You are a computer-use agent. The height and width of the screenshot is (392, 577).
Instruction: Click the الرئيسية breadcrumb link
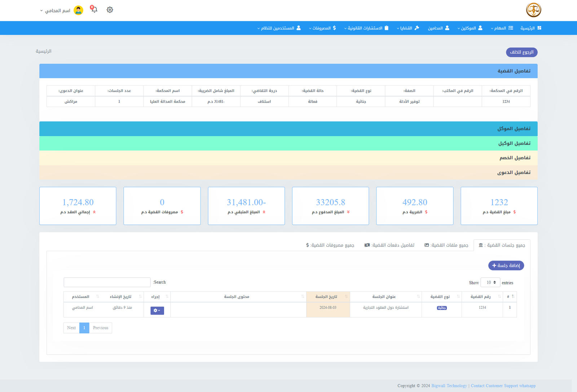[44, 51]
